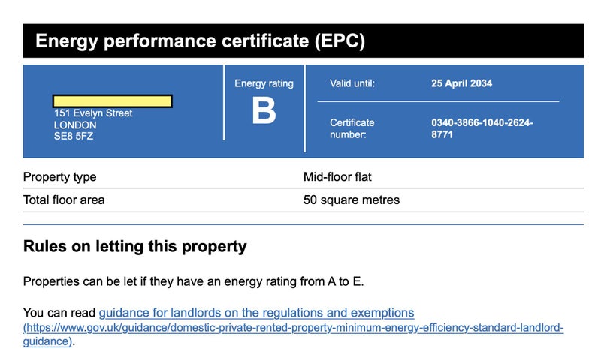The width and height of the screenshot is (601, 364).
Task: Click the 'LONDON' address line
Action: [75, 125]
